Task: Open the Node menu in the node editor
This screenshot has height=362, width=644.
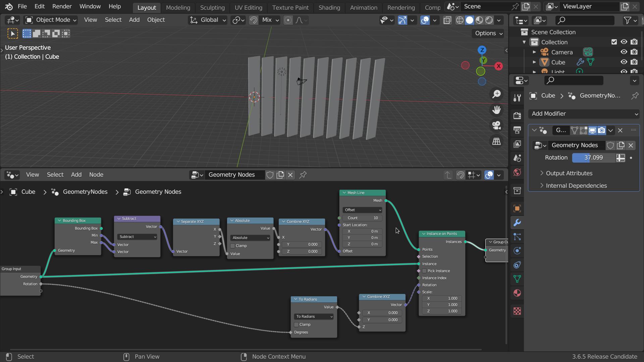Action: pyautogui.click(x=96, y=175)
